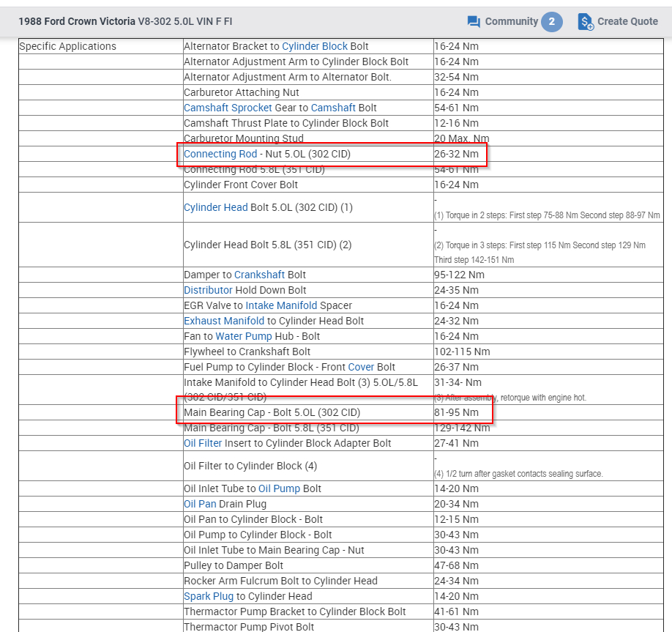
Task: Click 'Main Bearing Cap - Bolt 5.0L (302 CID)'
Action: click(x=272, y=412)
